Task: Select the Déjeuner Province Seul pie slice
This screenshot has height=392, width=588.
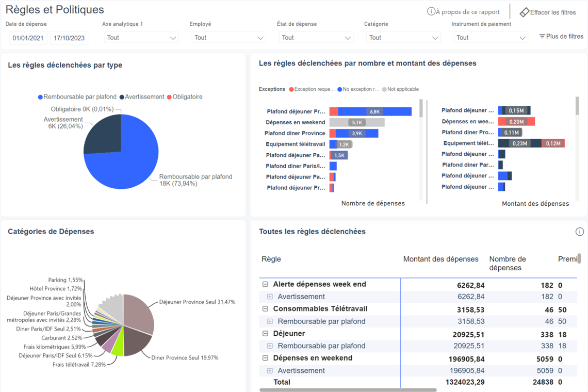Action: (x=140, y=311)
